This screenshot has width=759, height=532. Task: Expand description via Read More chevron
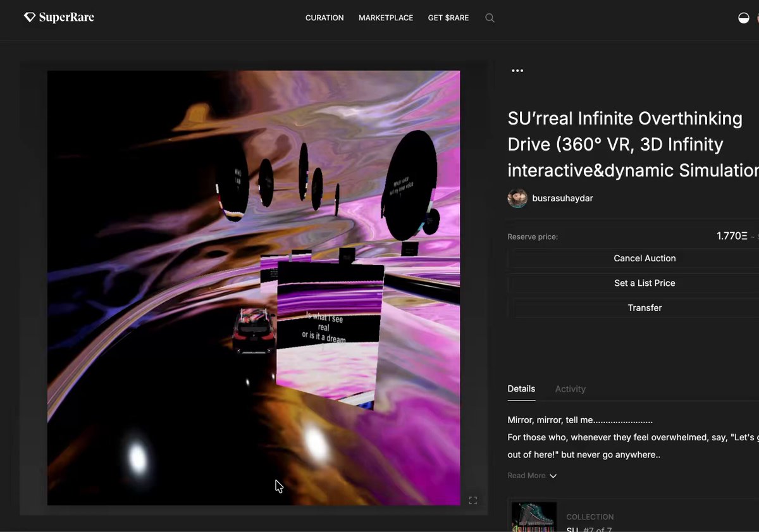tap(553, 476)
